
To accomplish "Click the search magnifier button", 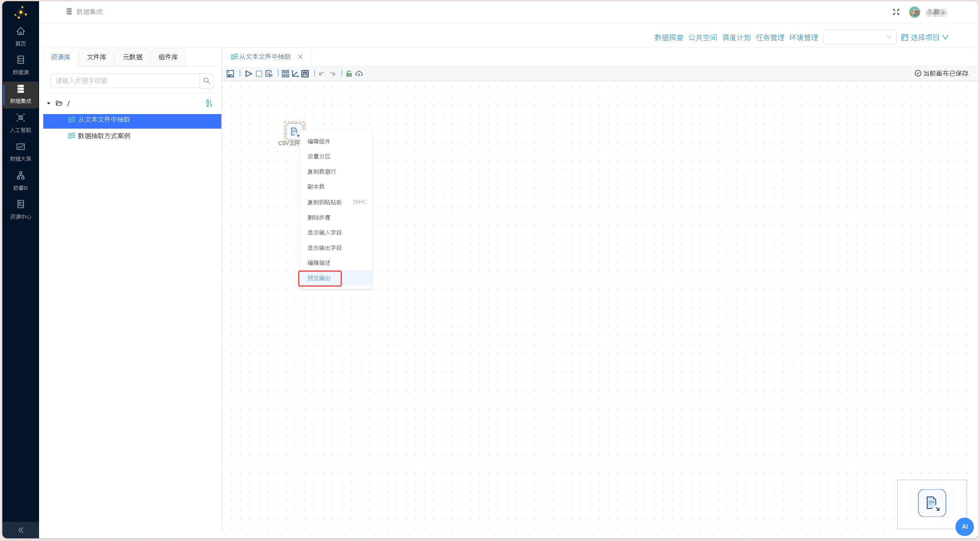I will [x=207, y=81].
